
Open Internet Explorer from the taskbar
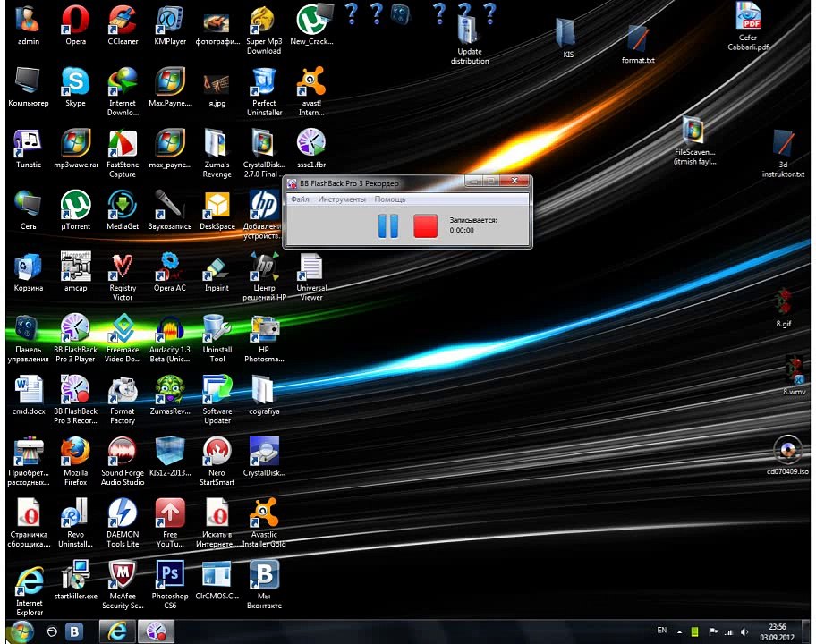tap(117, 631)
